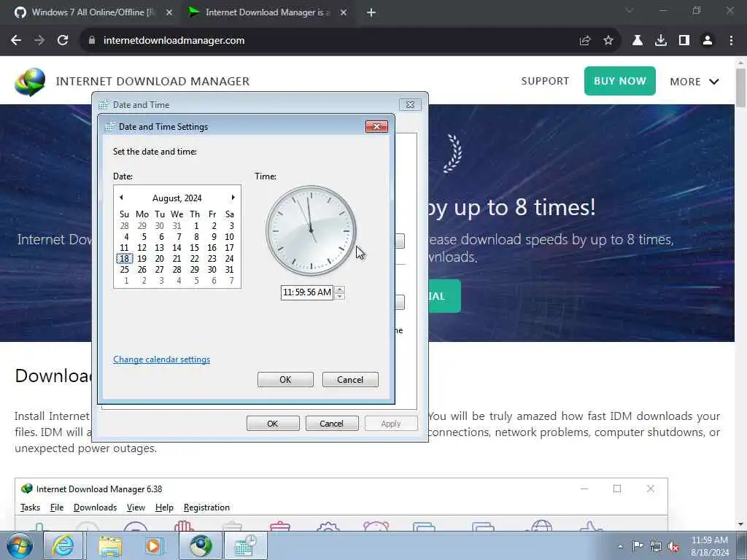
Task: Click the Internet Download Manager globe logo
Action: [30, 82]
